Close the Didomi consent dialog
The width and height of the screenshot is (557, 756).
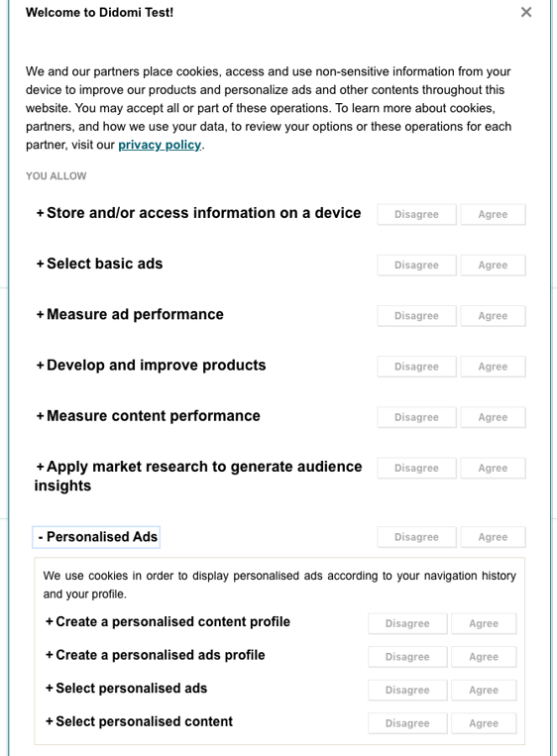point(526,12)
